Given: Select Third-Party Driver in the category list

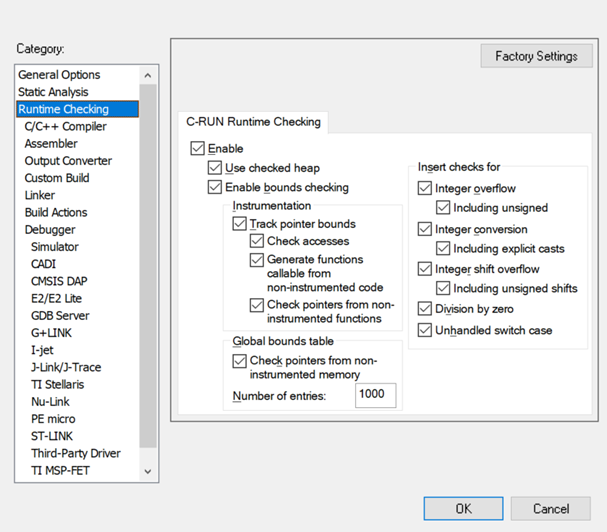Looking at the screenshot, I should coord(76,453).
